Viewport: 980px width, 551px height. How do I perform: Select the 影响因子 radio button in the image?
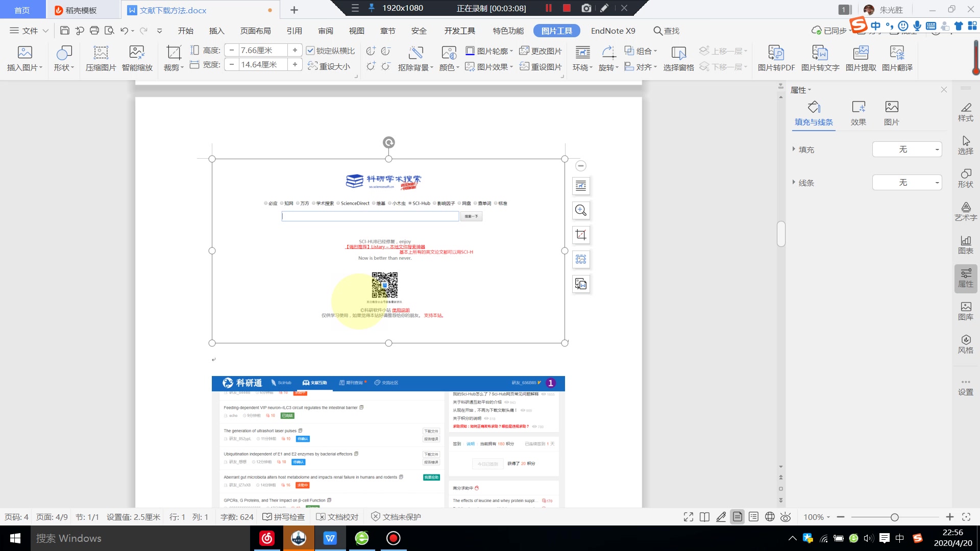(434, 203)
